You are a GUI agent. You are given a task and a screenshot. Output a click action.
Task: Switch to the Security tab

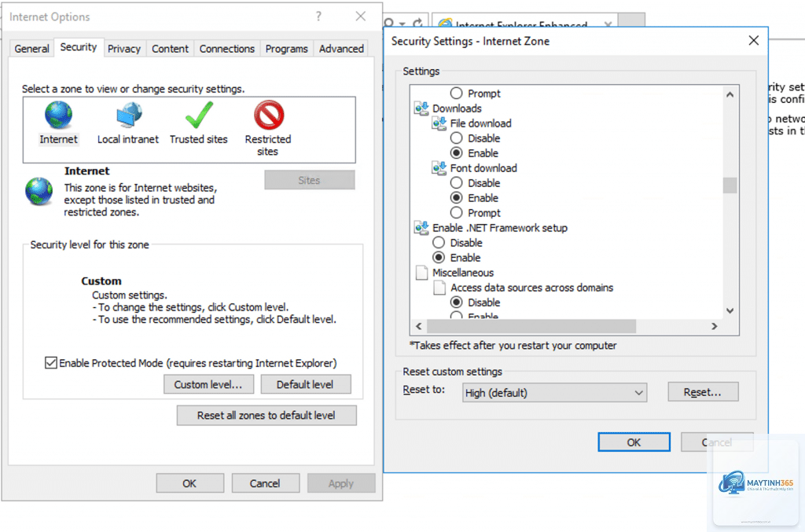pos(79,47)
